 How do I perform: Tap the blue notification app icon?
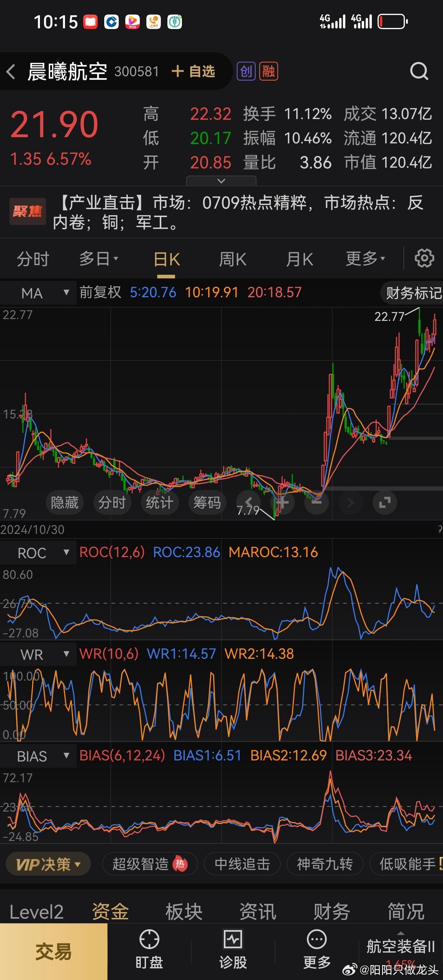pos(111,22)
